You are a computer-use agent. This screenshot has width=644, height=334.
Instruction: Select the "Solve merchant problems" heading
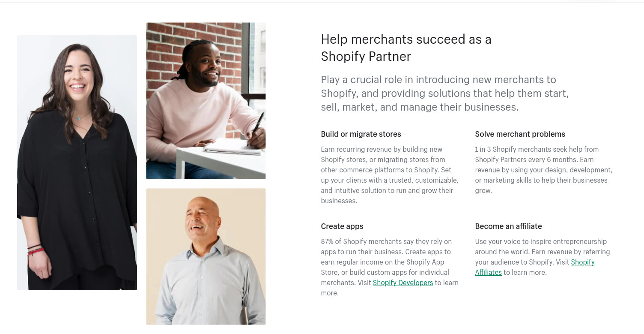520,134
